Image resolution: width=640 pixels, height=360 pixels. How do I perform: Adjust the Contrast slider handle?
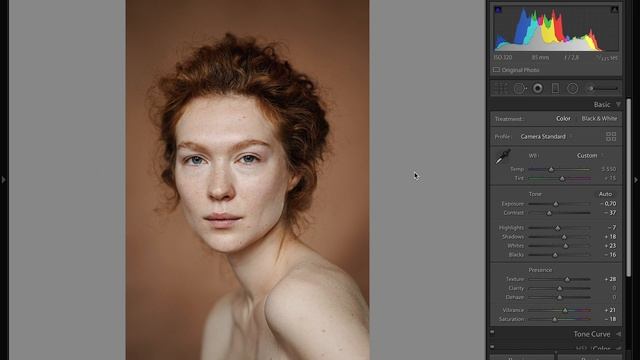(x=549, y=213)
